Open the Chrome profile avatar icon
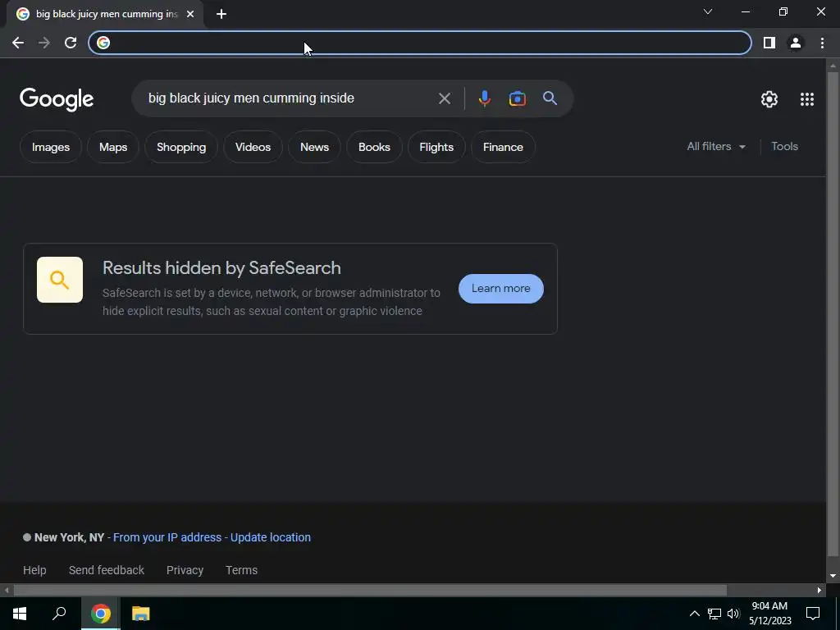The image size is (840, 630). click(x=796, y=43)
